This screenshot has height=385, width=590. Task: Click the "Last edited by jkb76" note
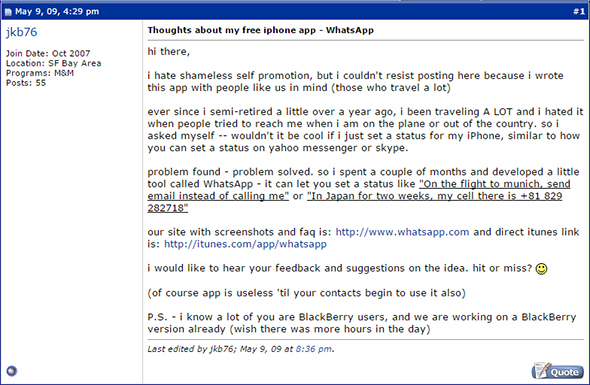coord(192,349)
